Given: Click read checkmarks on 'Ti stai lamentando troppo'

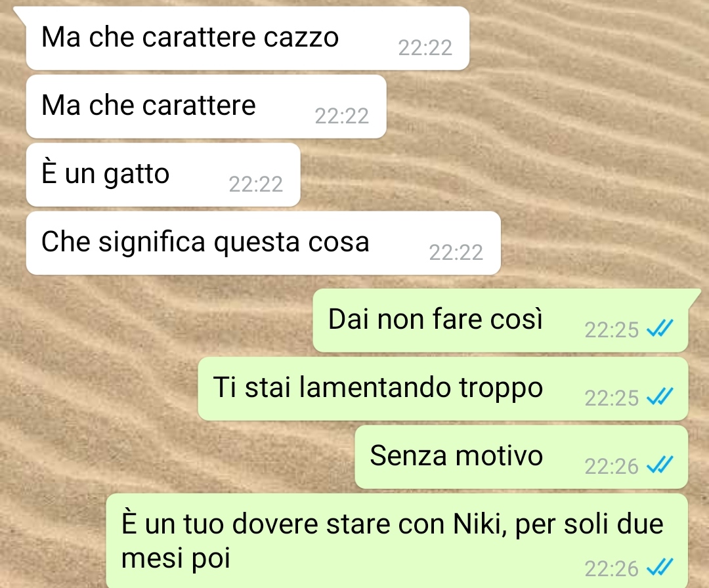Looking at the screenshot, I should (x=660, y=397).
